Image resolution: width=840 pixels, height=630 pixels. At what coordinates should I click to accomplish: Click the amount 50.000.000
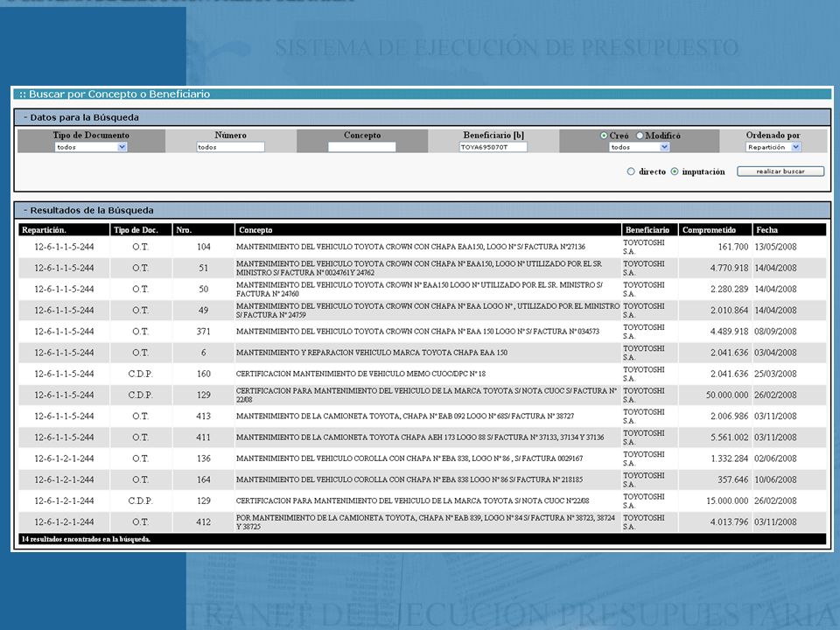click(x=727, y=395)
